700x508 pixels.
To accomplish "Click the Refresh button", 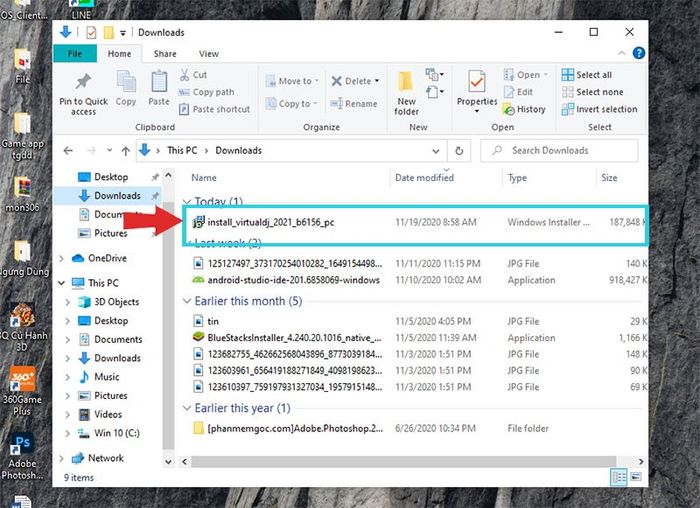I will [459, 151].
